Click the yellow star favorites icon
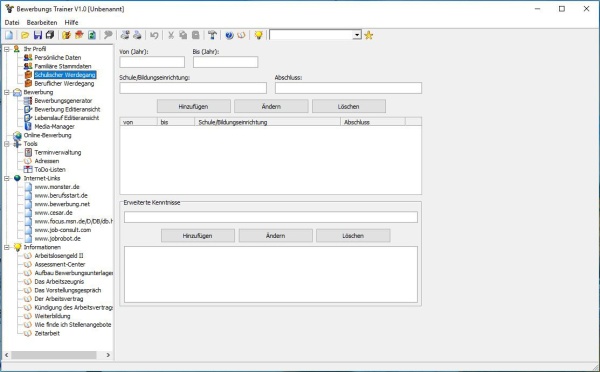The width and height of the screenshot is (600, 372). pyautogui.click(x=368, y=35)
